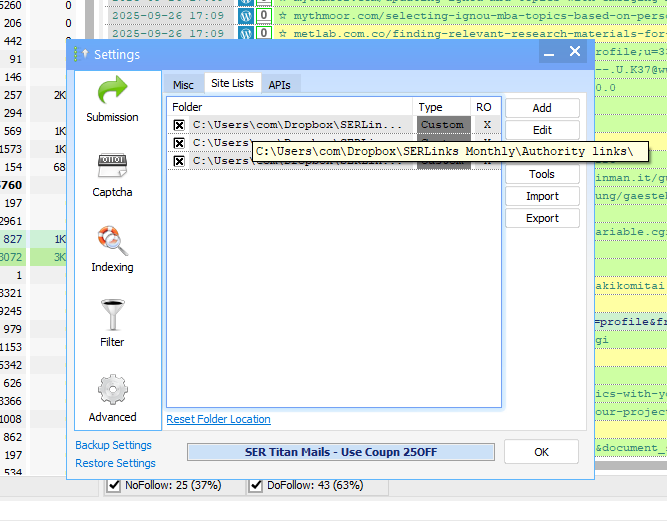The height and width of the screenshot is (523, 667).
Task: Toggle the NoFollow filter checkbox
Action: point(113,486)
